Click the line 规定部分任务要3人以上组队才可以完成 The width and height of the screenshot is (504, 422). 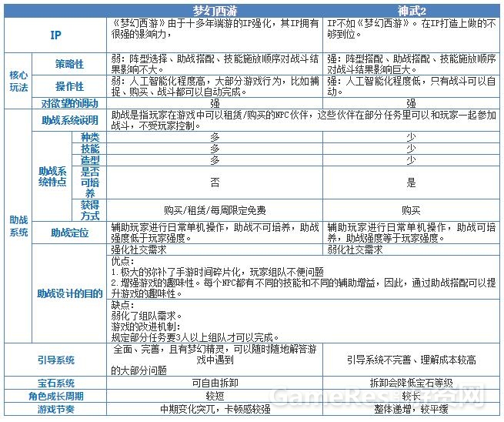click(195, 337)
